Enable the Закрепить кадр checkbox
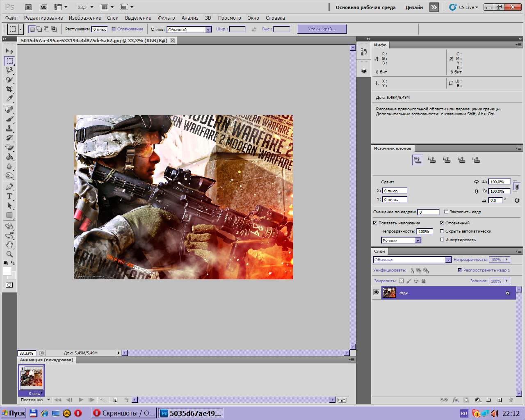The width and height of the screenshot is (525, 420). [446, 212]
